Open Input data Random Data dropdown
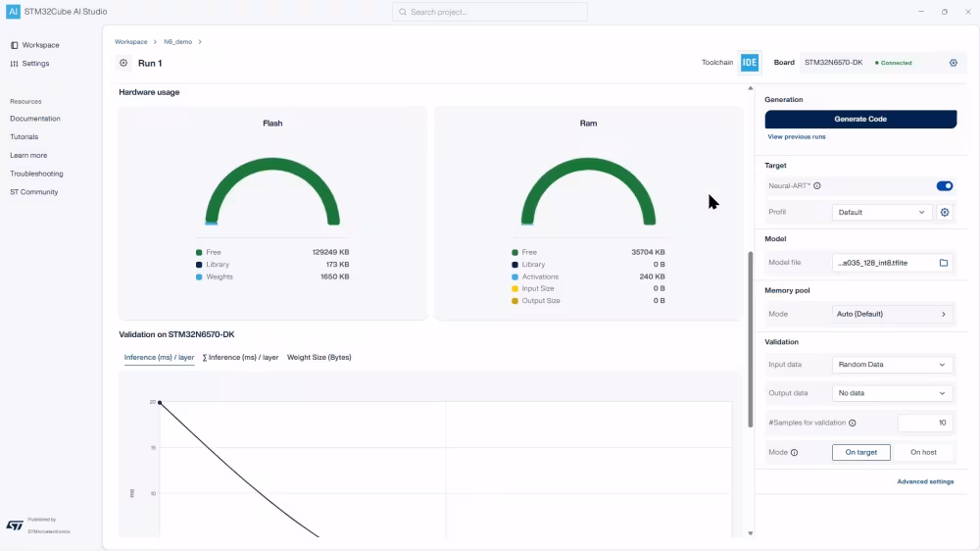This screenshot has height=551, width=980. pos(892,365)
